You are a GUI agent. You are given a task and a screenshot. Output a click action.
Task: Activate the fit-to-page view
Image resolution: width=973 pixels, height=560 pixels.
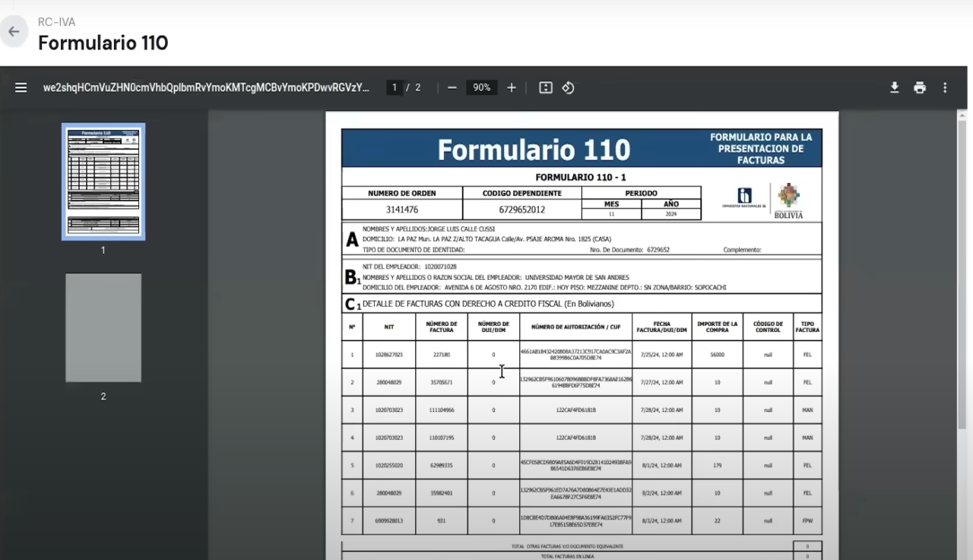[545, 87]
